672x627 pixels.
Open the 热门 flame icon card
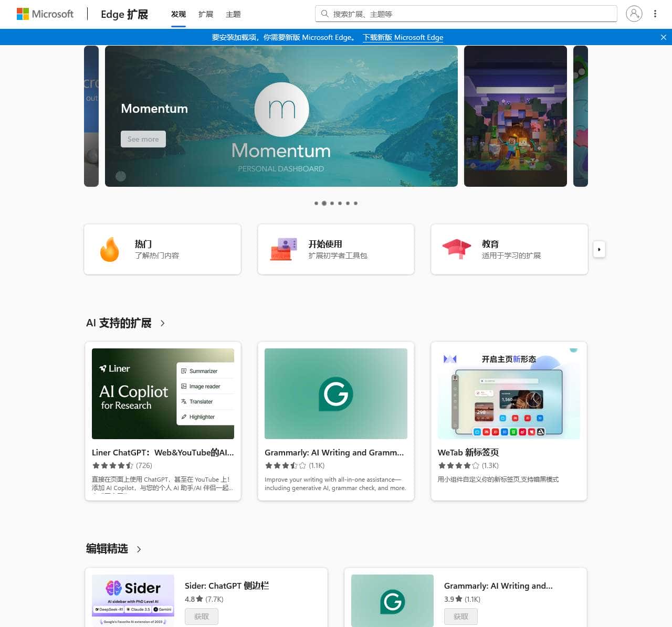click(x=110, y=249)
